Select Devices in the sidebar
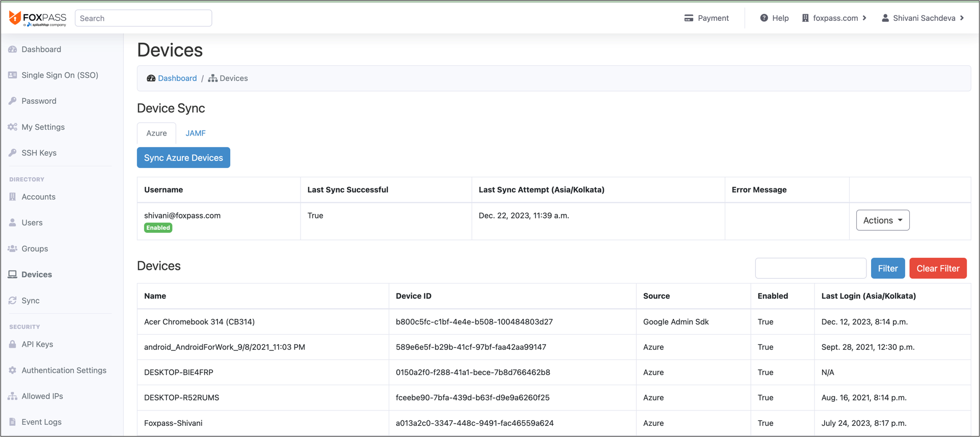The width and height of the screenshot is (980, 437). [36, 275]
